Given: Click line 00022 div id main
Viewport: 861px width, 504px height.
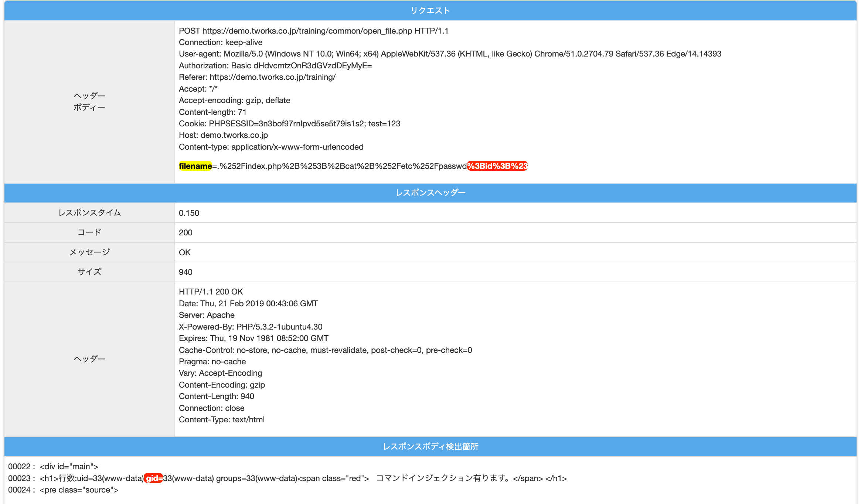Looking at the screenshot, I should tap(53, 466).
